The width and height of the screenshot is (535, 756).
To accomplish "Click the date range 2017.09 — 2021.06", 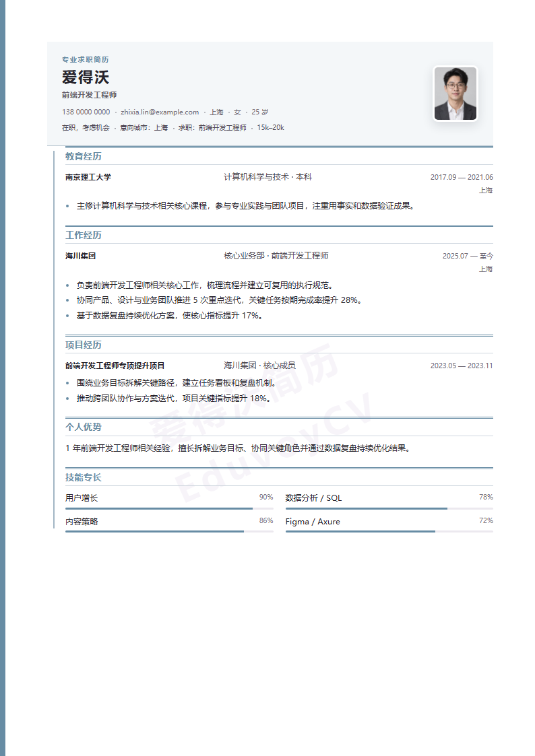I will [462, 178].
